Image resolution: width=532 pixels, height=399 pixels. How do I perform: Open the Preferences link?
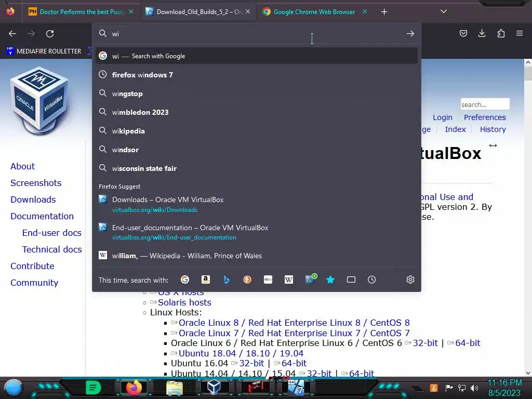[x=485, y=117]
